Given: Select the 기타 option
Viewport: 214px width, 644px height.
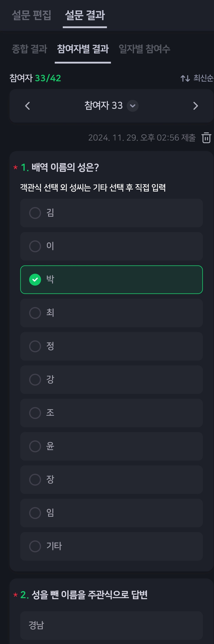Looking at the screenshot, I should point(111,546).
